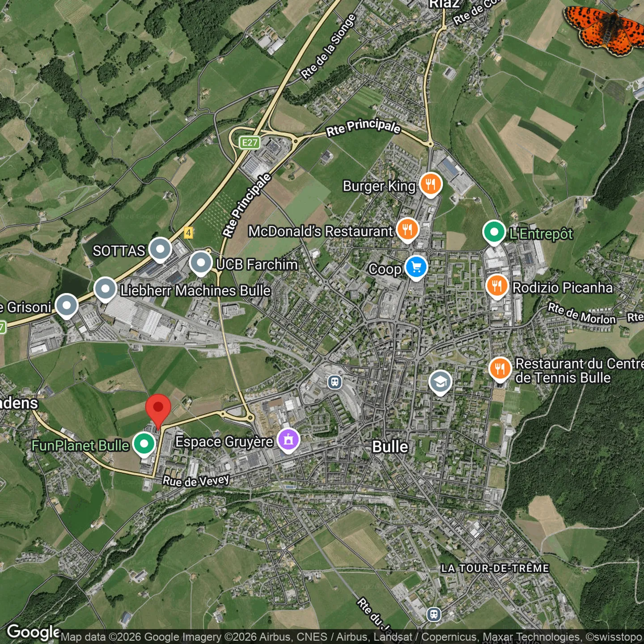The image size is (644, 644).
Task: Click the Grisoni gray map pin
Action: [67, 306]
